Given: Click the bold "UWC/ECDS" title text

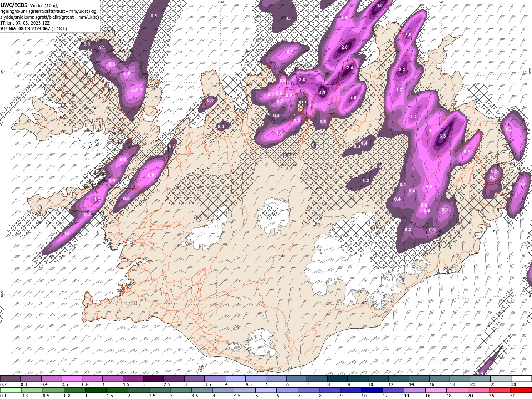Looking at the screenshot, I should click(x=15, y=5).
